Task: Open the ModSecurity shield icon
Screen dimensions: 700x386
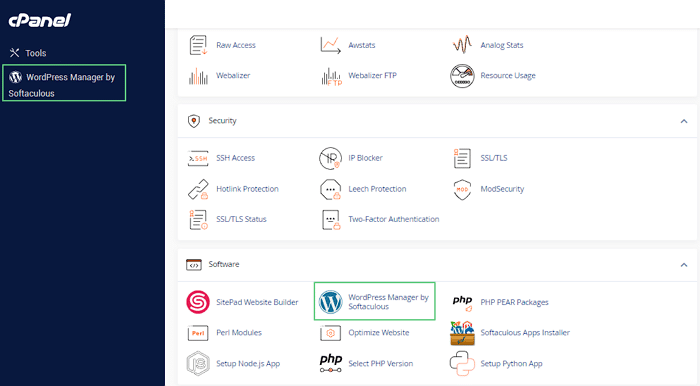Action: coord(462,189)
